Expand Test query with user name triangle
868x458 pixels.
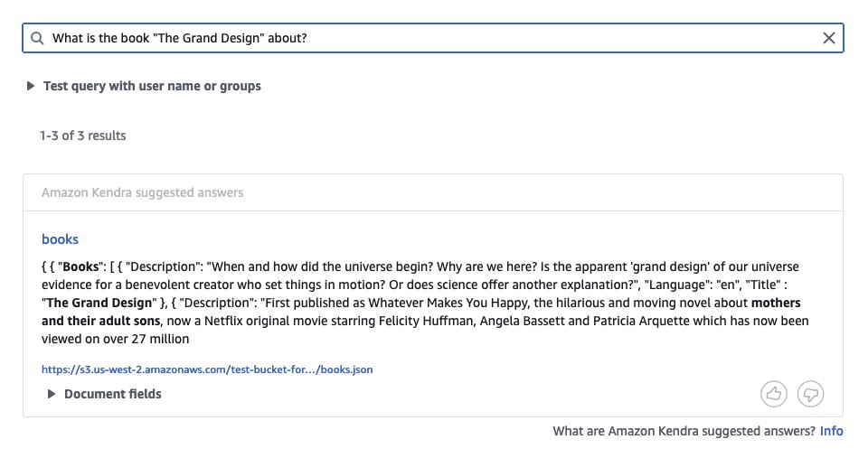tap(31, 86)
